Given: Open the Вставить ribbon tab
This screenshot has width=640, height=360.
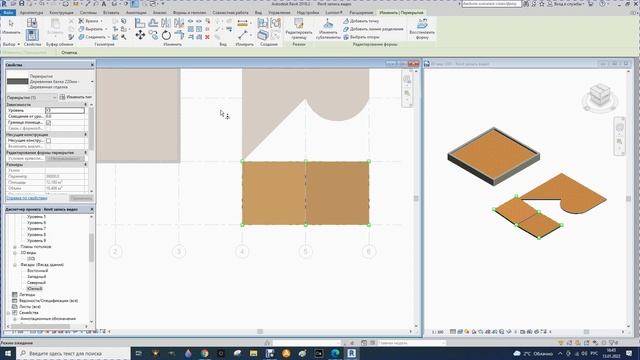Looking at the screenshot, I should point(111,13).
